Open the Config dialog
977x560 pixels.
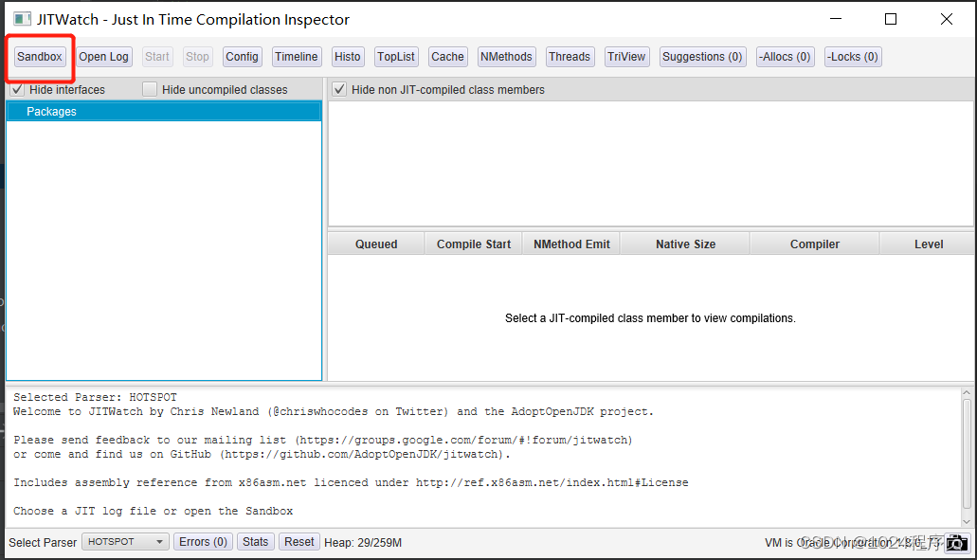242,57
